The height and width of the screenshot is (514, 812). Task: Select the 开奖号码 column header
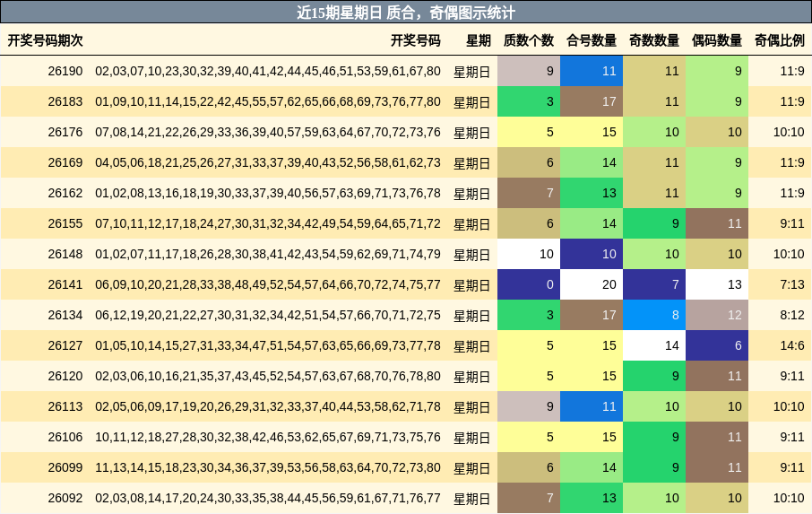tap(415, 40)
